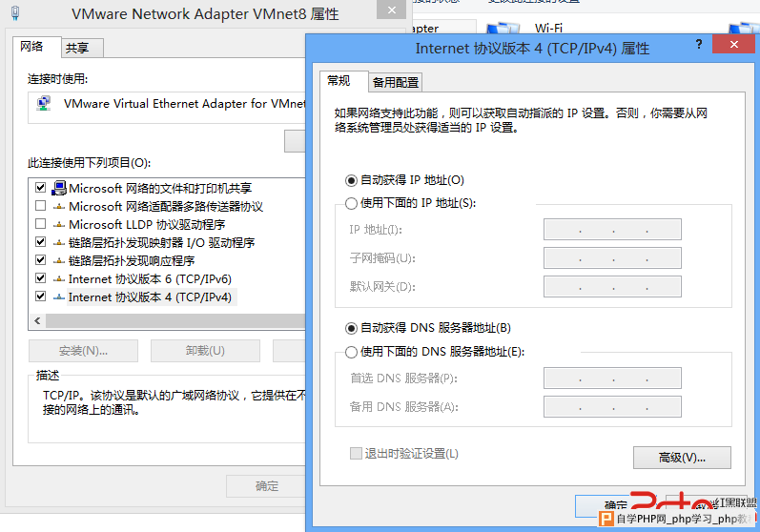
Task: Click Internet 协议版本 4 protocol icon
Action: point(59,297)
